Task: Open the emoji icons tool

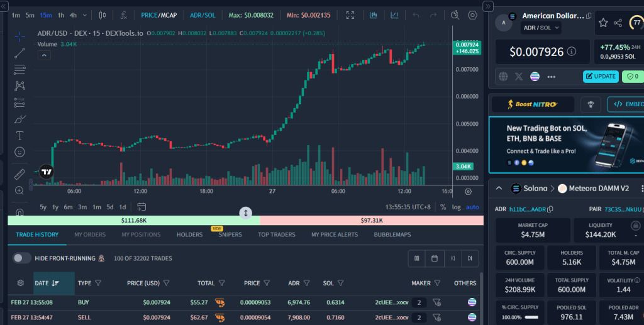Action: [x=19, y=152]
